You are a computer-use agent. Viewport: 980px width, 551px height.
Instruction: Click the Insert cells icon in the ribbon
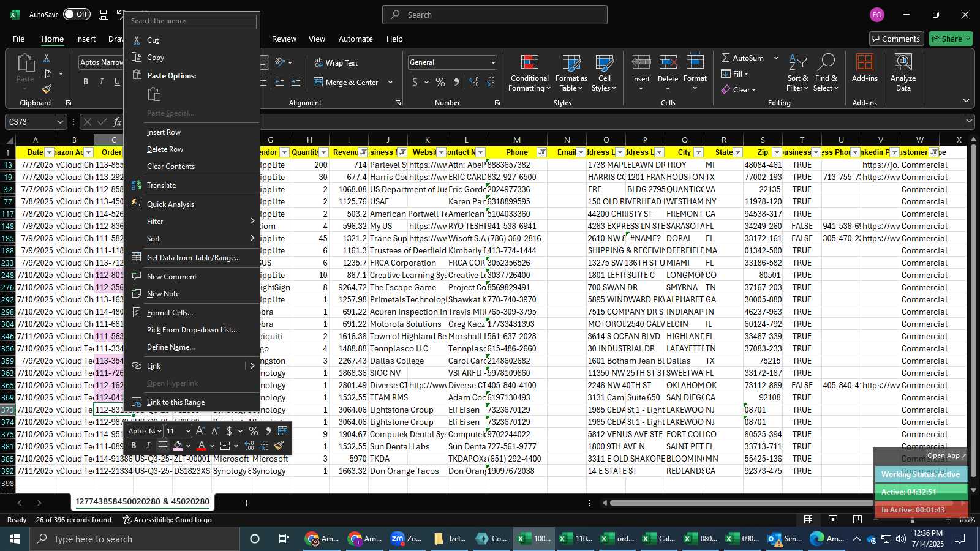click(x=641, y=63)
